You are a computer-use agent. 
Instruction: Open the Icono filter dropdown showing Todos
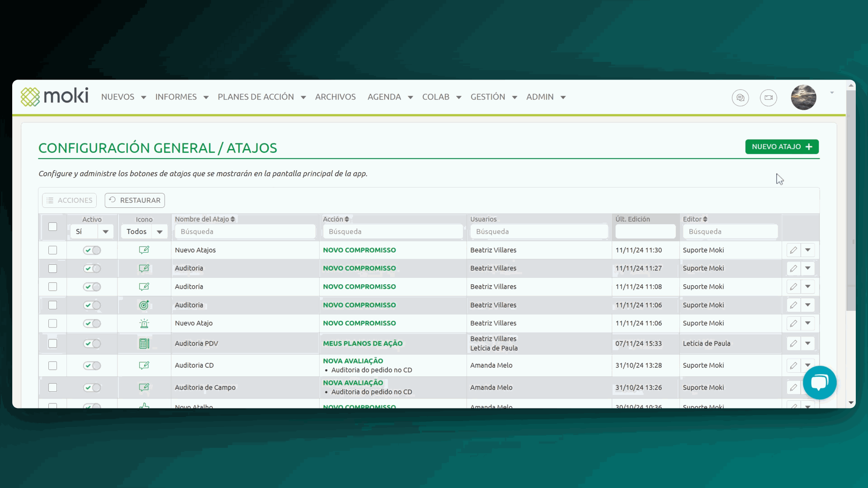(x=144, y=232)
